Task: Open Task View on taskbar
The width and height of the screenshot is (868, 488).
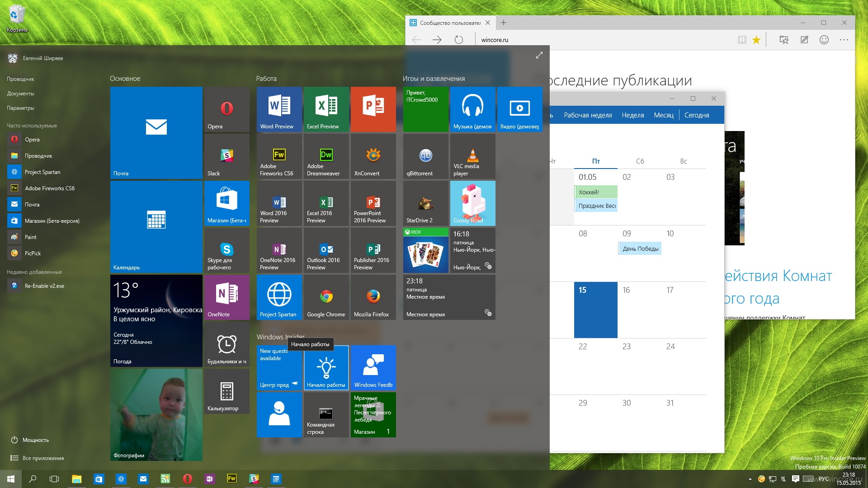Action: [x=54, y=479]
